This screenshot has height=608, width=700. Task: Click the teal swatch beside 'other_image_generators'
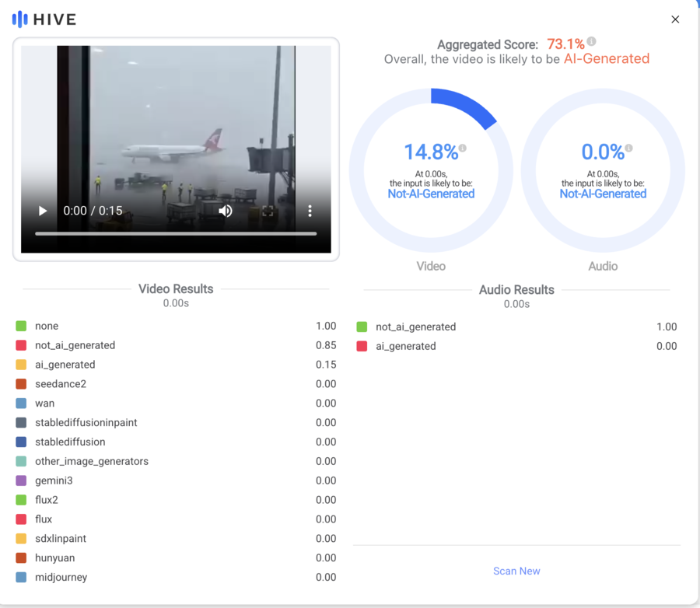click(21, 461)
